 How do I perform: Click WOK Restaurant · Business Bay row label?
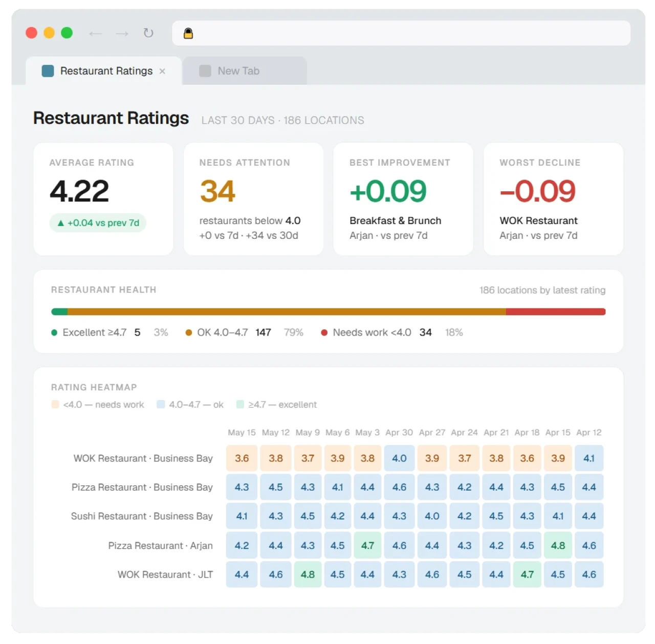click(x=143, y=458)
